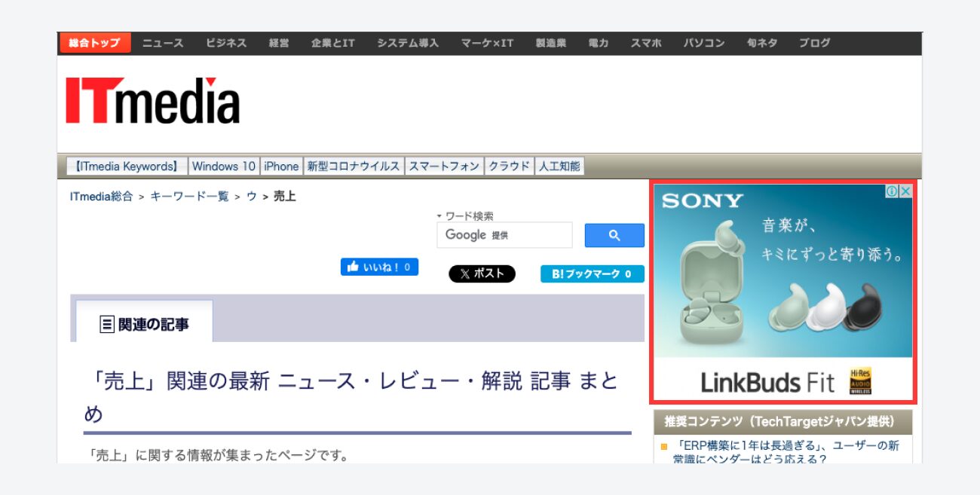This screenshot has width=980, height=495.
Task: Click the B! ブックマーク button
Action: click(593, 274)
